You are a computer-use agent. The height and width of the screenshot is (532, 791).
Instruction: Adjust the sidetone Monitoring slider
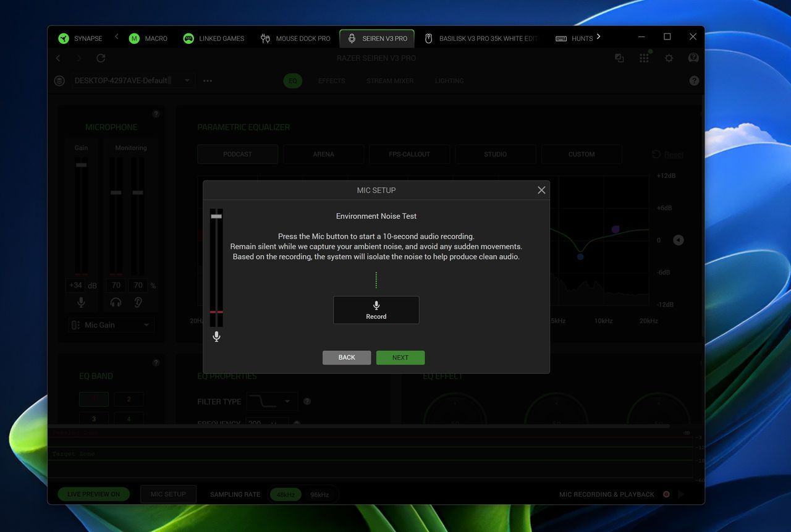pos(138,193)
